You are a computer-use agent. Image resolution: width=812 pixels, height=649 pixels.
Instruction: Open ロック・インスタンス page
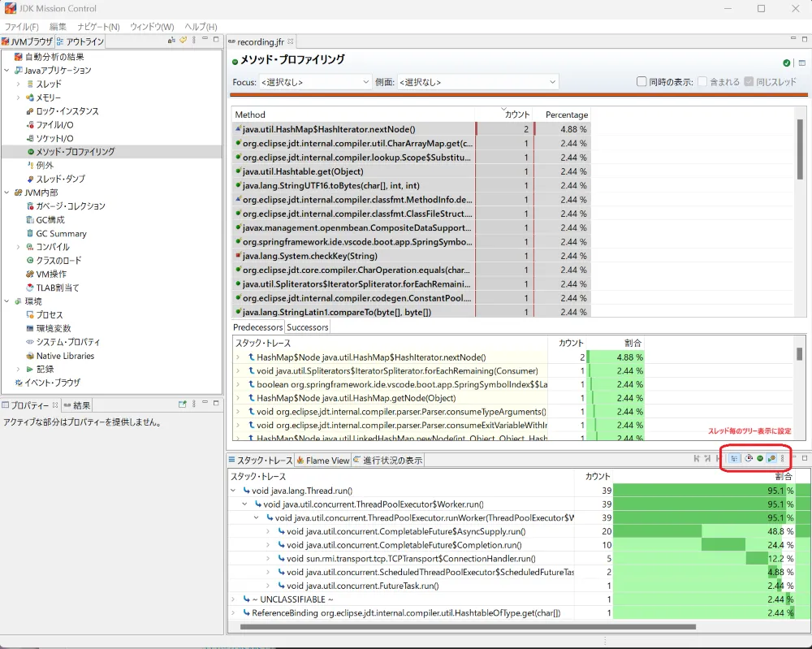coord(67,110)
